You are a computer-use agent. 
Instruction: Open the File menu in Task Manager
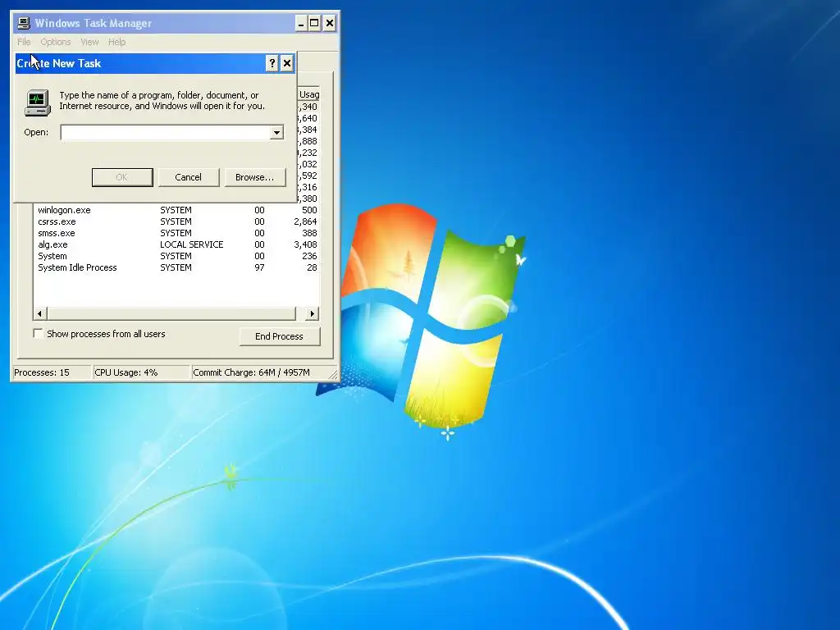(x=24, y=42)
